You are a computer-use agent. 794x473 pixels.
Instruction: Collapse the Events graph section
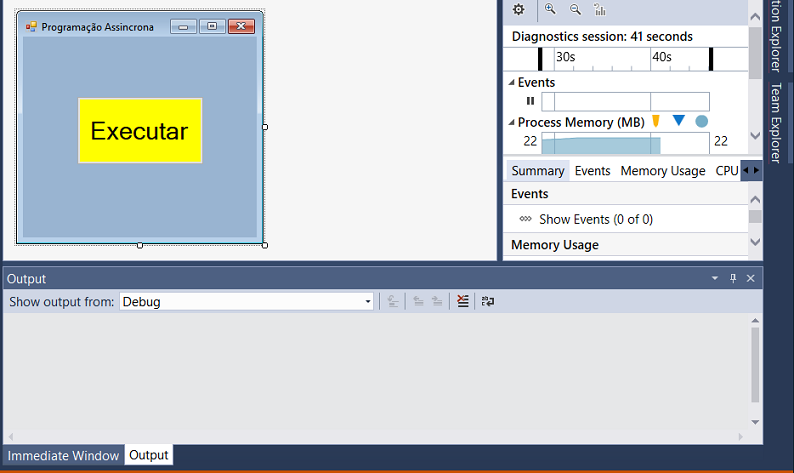click(511, 82)
